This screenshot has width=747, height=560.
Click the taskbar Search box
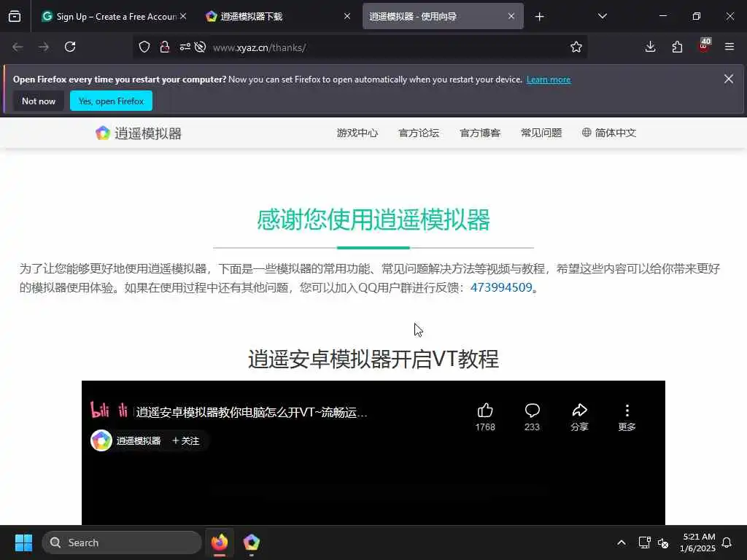[122, 542]
